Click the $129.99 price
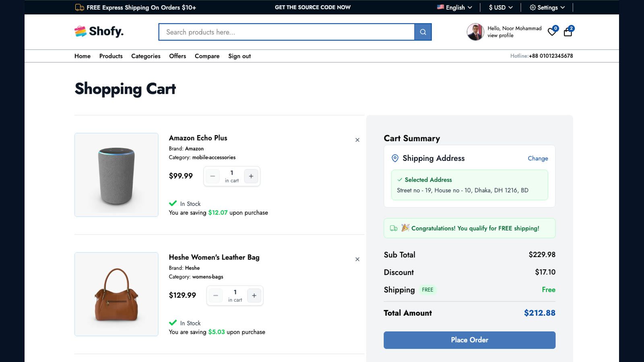 [182, 295]
